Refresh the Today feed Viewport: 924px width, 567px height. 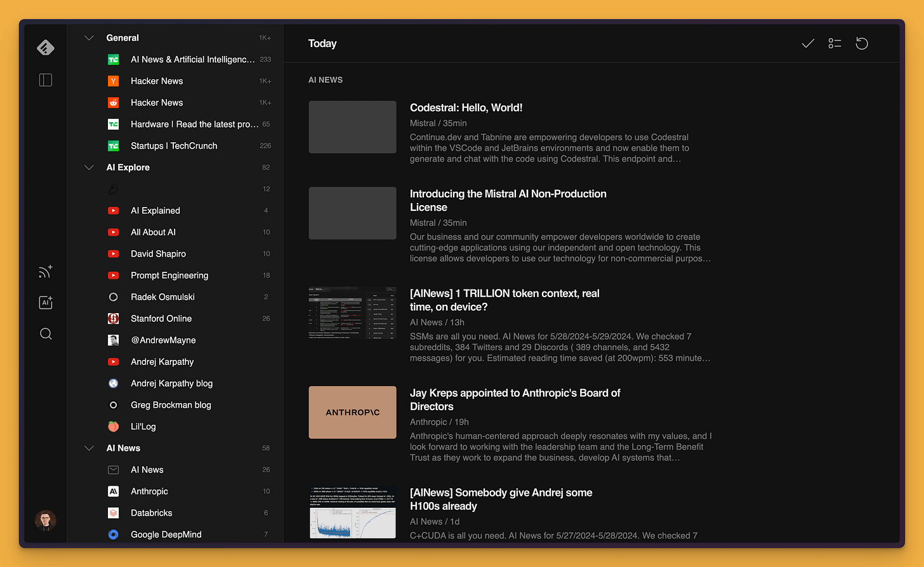click(862, 44)
